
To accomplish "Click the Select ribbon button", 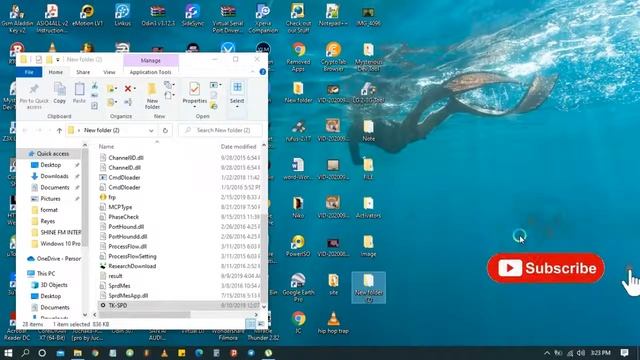I will [237, 94].
